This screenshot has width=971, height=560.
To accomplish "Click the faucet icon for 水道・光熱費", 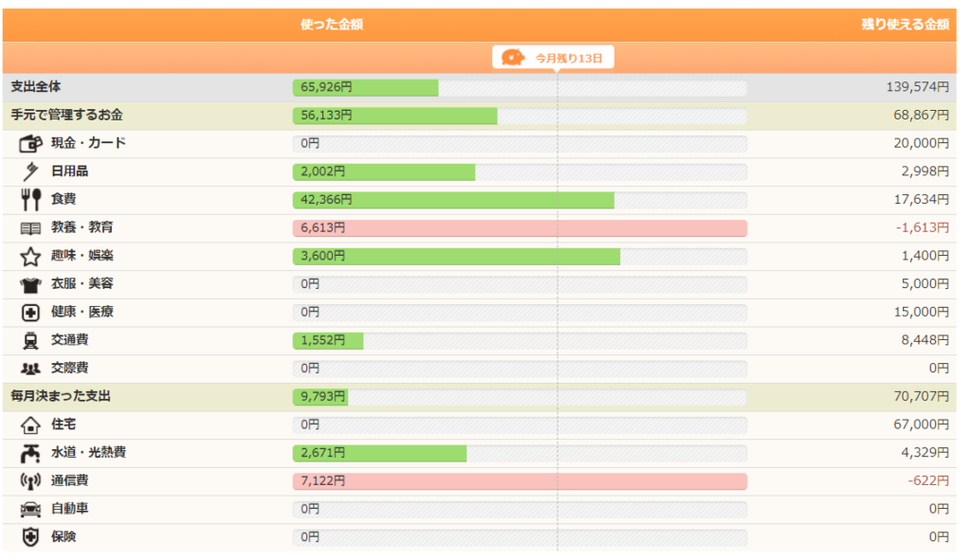I will pyautogui.click(x=30, y=454).
